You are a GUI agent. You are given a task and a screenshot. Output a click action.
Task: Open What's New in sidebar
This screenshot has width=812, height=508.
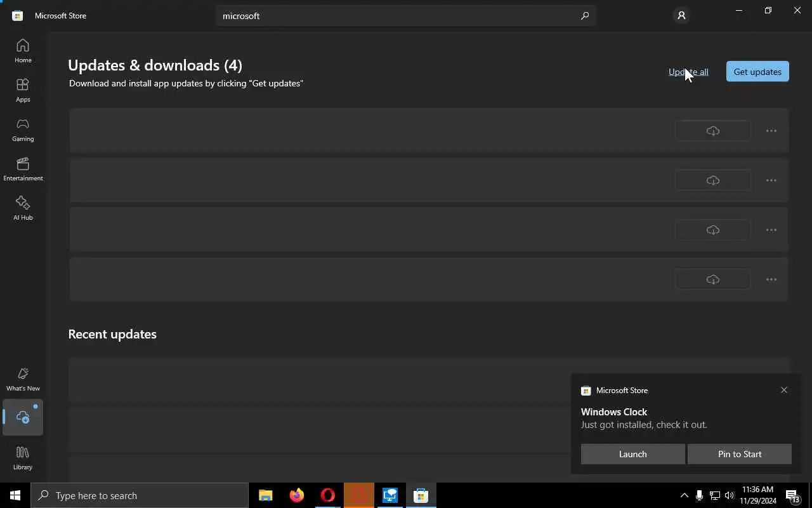[23, 379]
